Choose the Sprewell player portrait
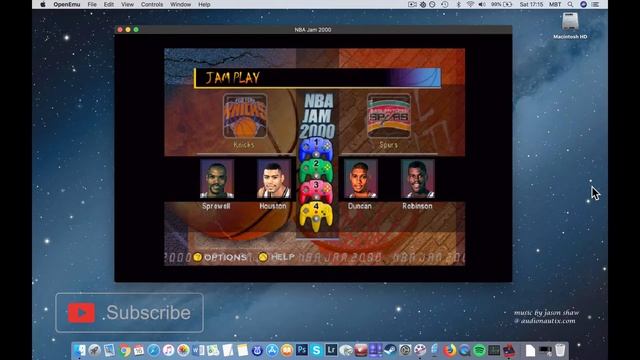Screen dimensions: 640x360 point(217,179)
